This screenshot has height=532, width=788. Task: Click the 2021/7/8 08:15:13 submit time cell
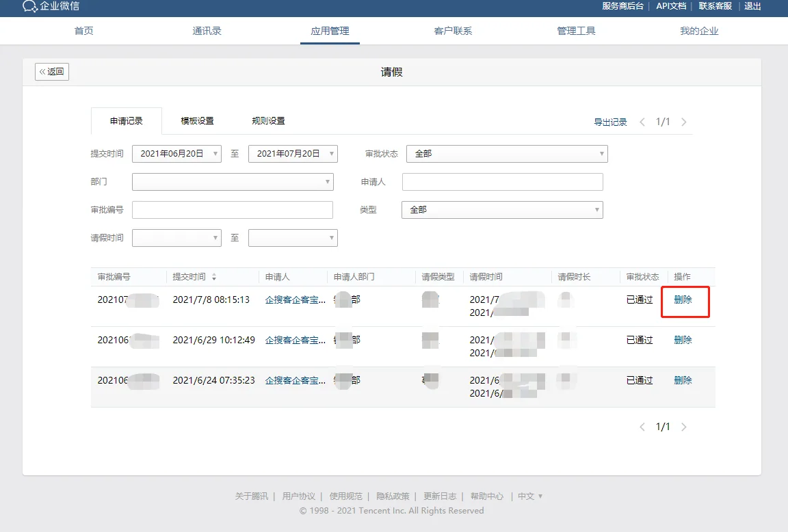click(211, 300)
